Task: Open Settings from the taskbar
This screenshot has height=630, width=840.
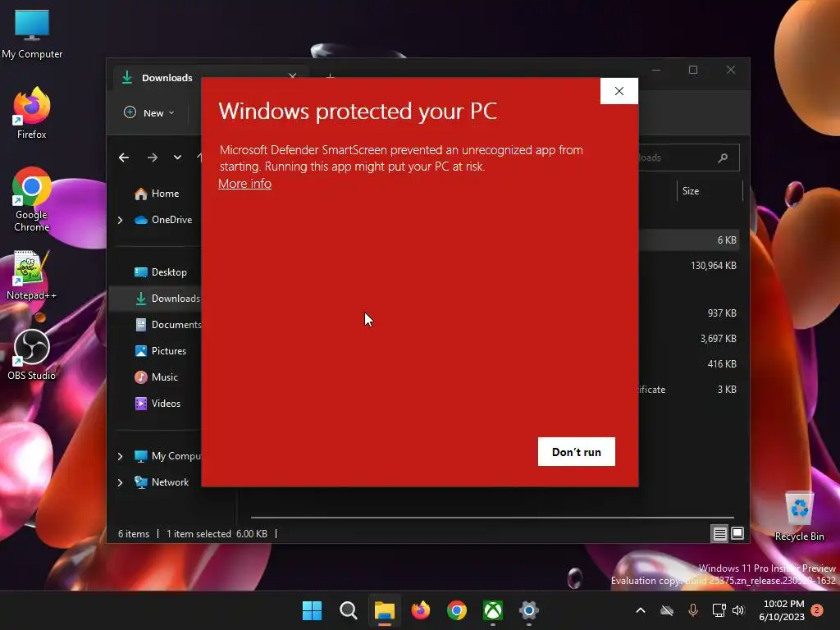Action: pos(529,610)
